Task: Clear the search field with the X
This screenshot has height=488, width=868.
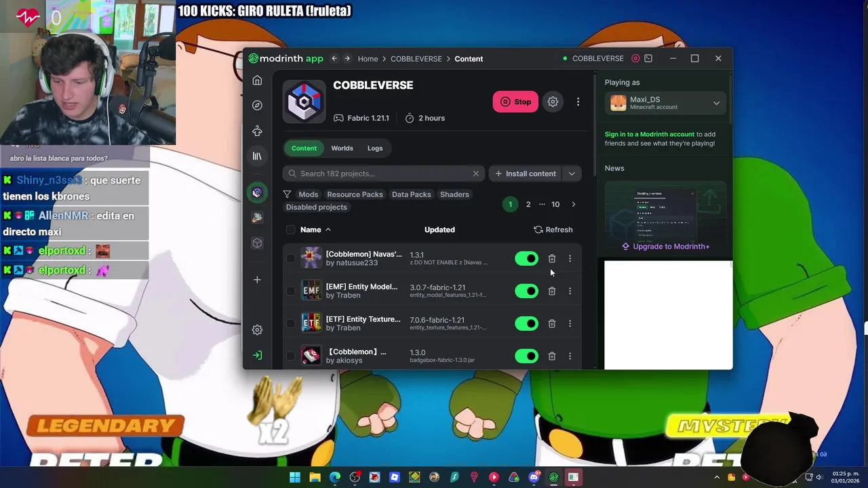Action: [x=476, y=174]
